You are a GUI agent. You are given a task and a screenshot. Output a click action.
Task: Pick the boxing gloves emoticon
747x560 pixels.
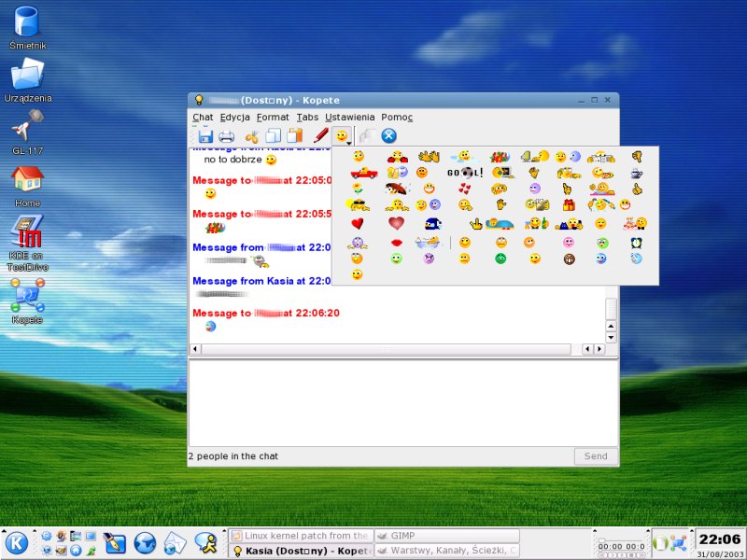coord(397,156)
